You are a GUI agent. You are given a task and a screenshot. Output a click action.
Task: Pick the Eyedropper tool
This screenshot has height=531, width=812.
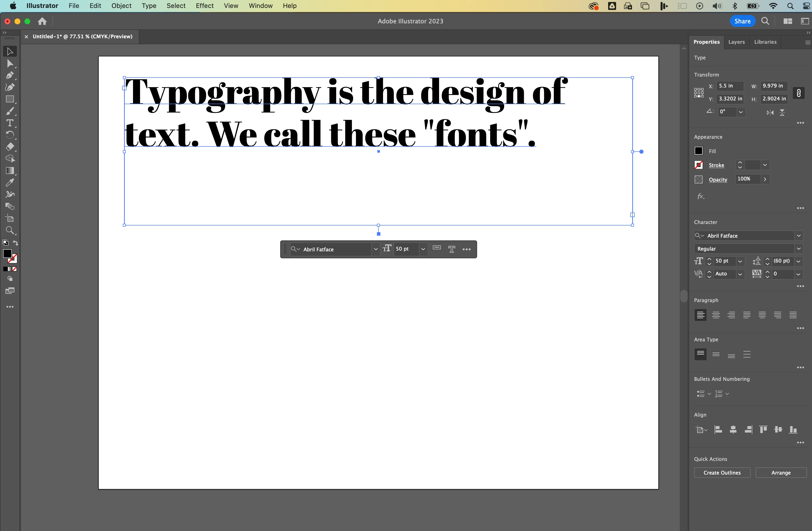[x=9, y=183]
